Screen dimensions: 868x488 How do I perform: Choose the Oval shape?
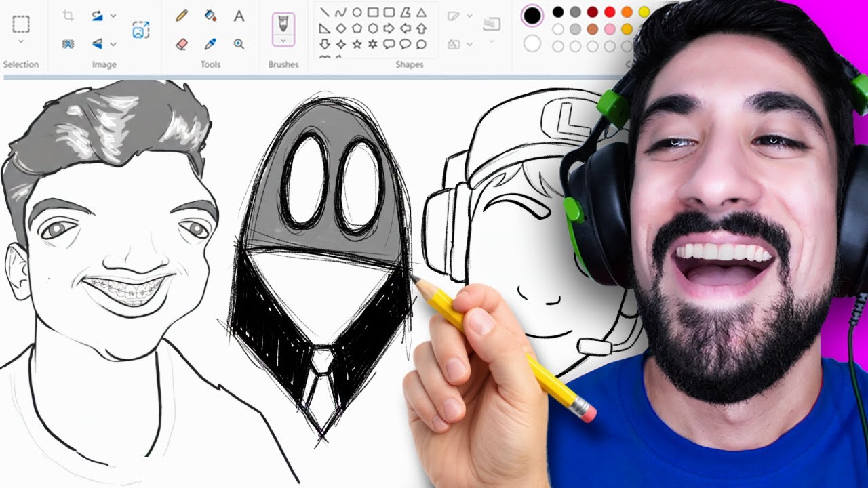pos(357,12)
